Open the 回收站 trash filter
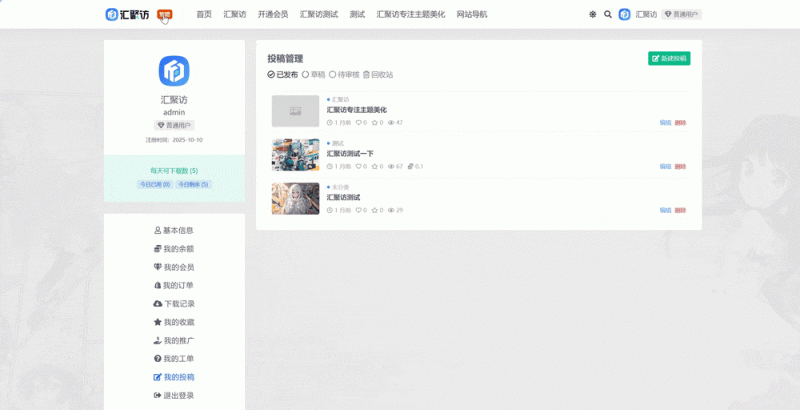This screenshot has width=800, height=410. click(378, 74)
